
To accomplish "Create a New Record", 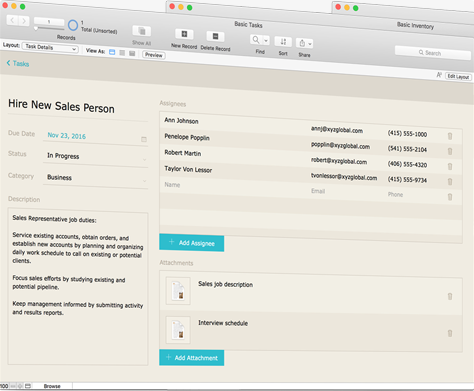I will [184, 34].
